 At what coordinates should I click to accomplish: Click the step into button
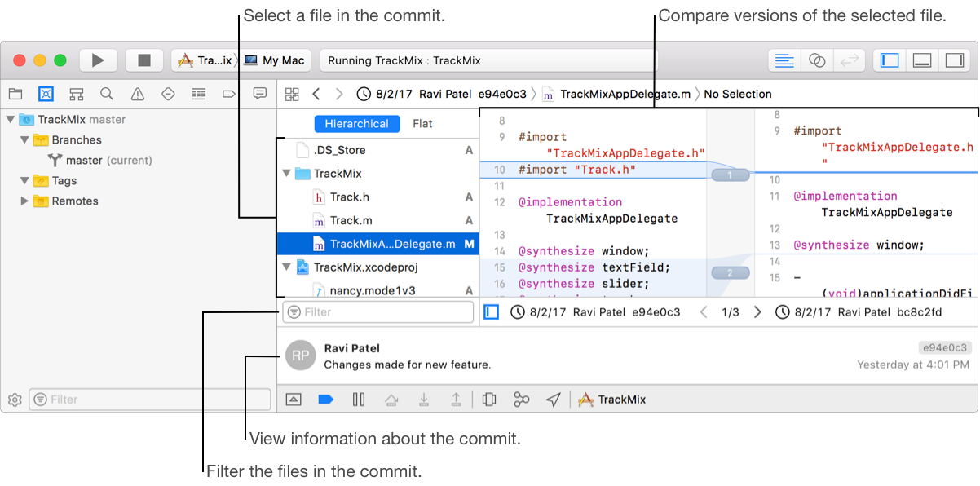coord(424,400)
